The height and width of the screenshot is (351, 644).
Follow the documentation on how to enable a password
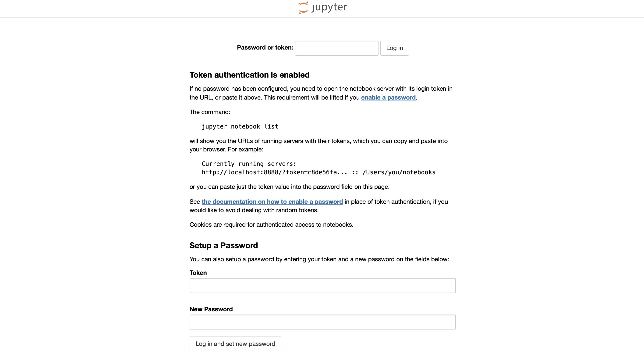coord(272,202)
